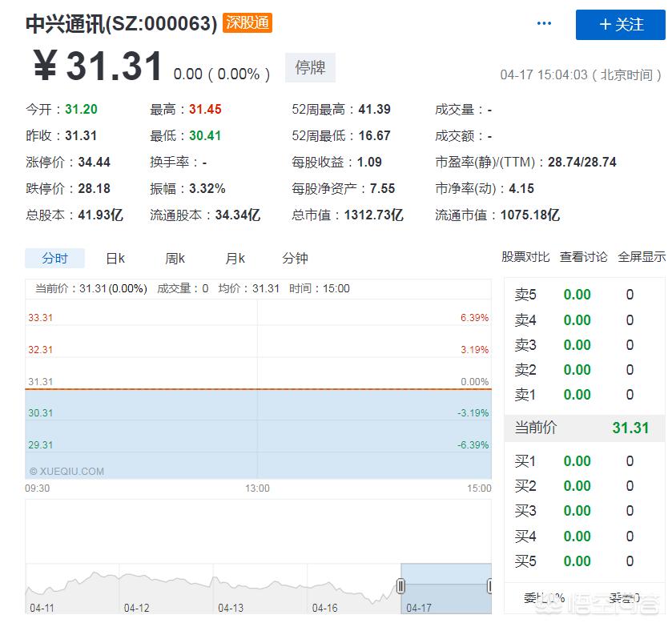The height and width of the screenshot is (627, 672).
Task: Click the 04-17 highlighted range selection
Action: pyautogui.click(x=445, y=589)
